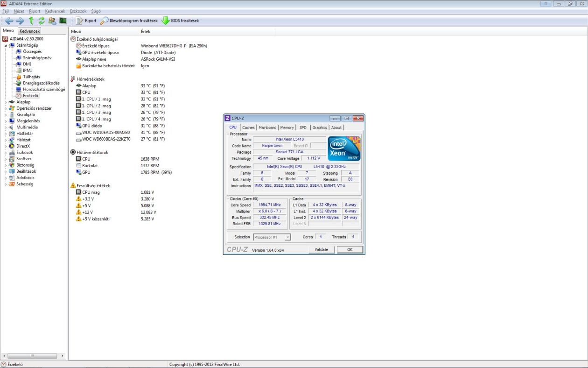This screenshot has height=368, width=588.
Task: Click the Eszközök tree icon
Action: [12, 152]
